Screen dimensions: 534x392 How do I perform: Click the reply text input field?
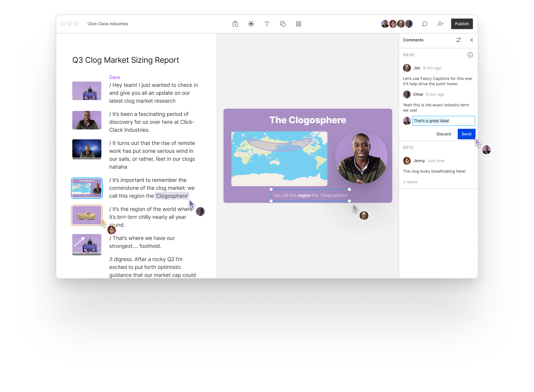[x=443, y=121]
